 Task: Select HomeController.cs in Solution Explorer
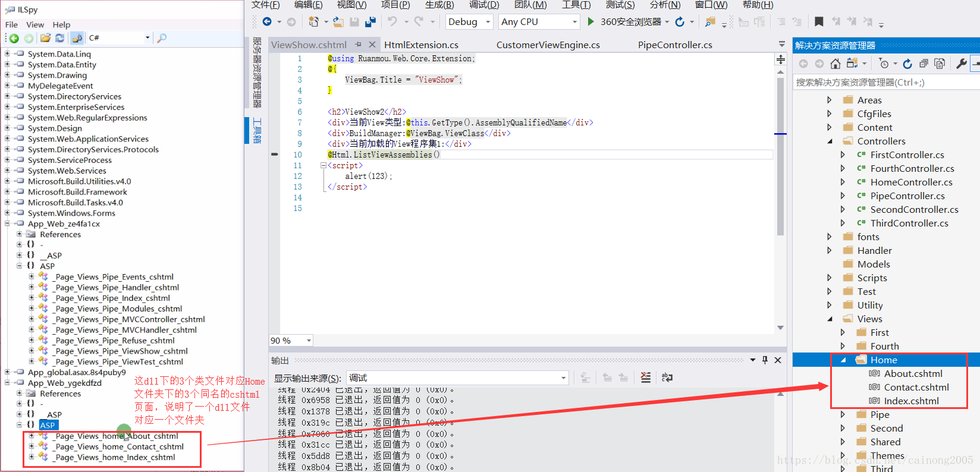tap(911, 182)
